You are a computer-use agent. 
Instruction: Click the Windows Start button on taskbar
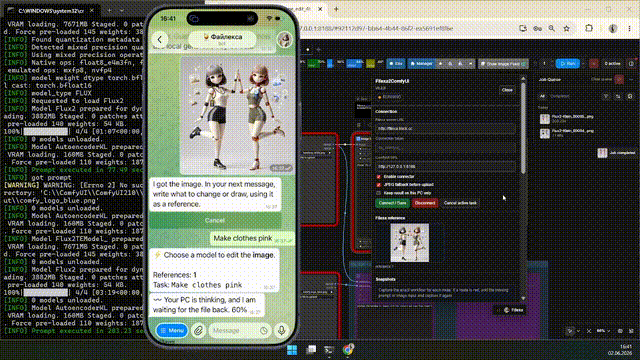(292, 350)
